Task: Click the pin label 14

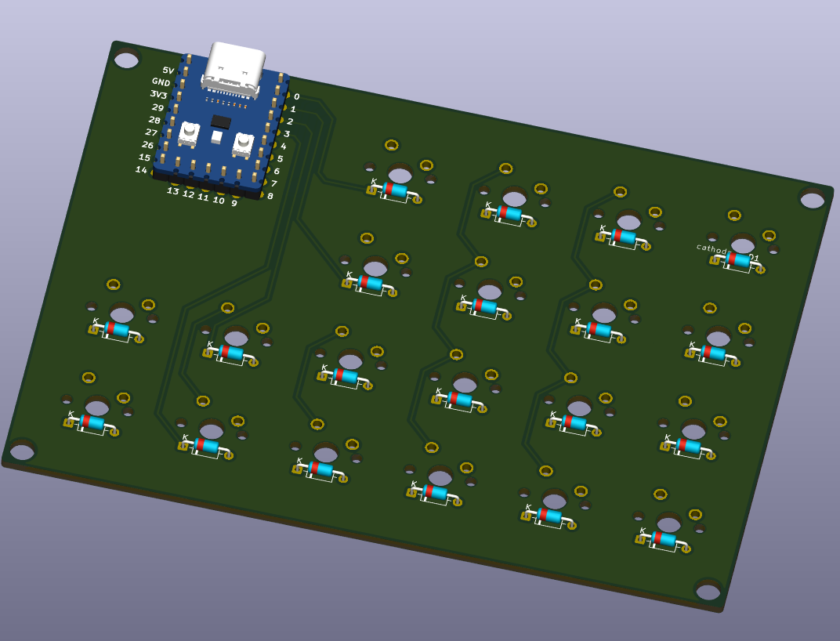Action: click(141, 169)
